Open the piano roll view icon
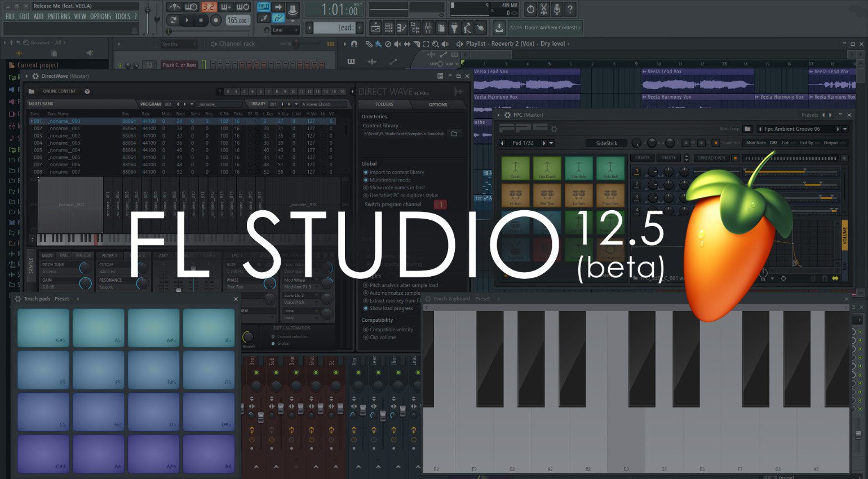The height and width of the screenshot is (479, 868). click(402, 28)
